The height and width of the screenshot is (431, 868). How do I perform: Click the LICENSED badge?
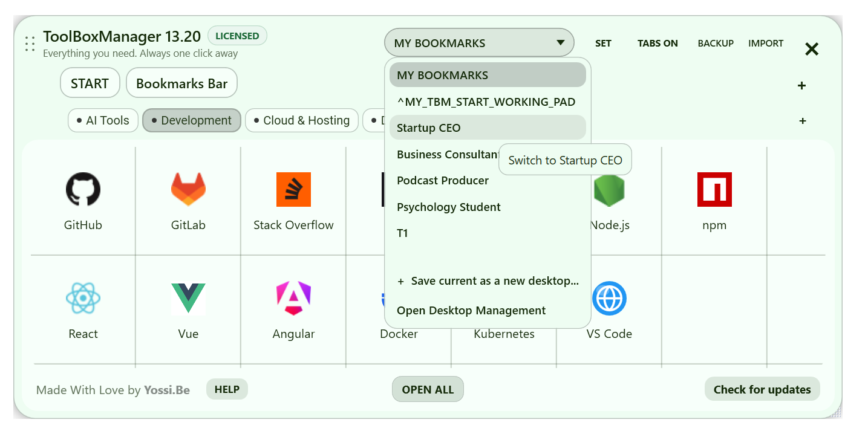tap(237, 36)
